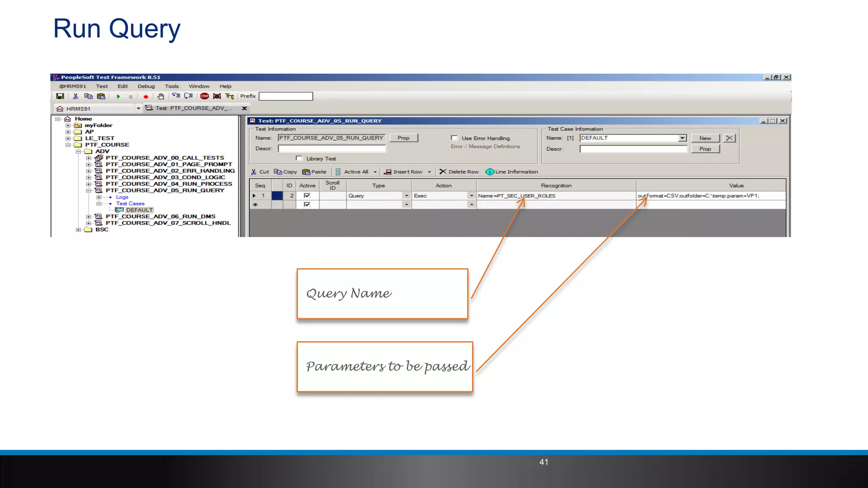Viewport: 868px width, 488px height.
Task: Click the CALL_TESTS shell test icon
Action: tap(99, 158)
